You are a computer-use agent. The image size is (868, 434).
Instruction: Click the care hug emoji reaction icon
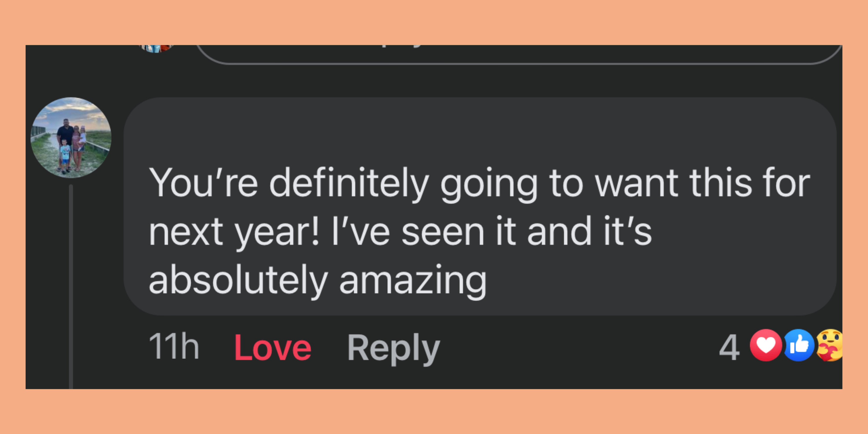830,345
